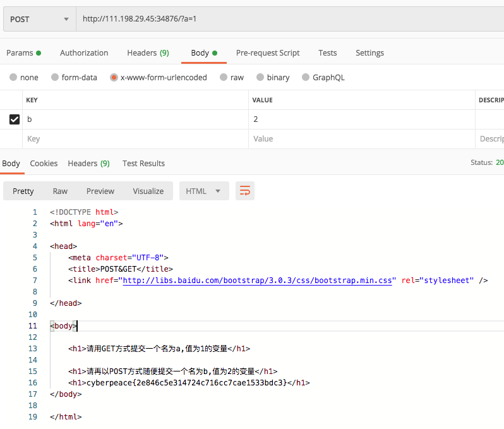
Task: Select the x-www-form-urlencoded option
Action: pyautogui.click(x=159, y=78)
